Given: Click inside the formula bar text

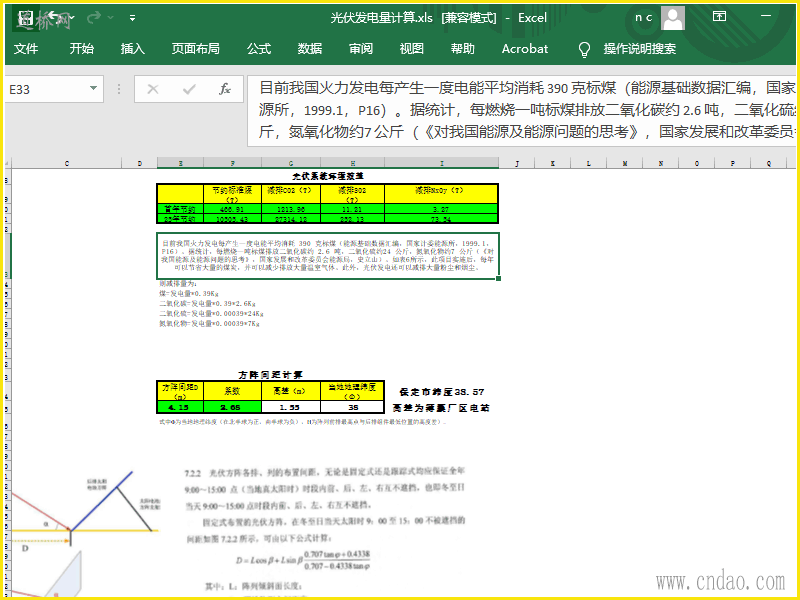Looking at the screenshot, I should 521,110.
